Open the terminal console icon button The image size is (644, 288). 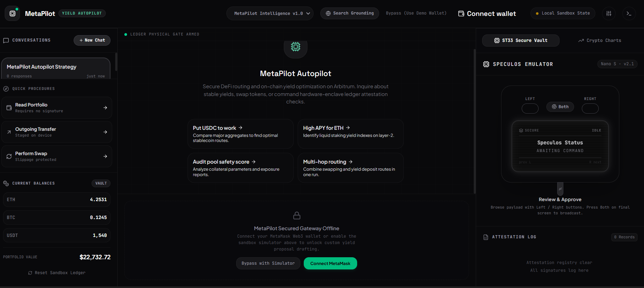629,14
